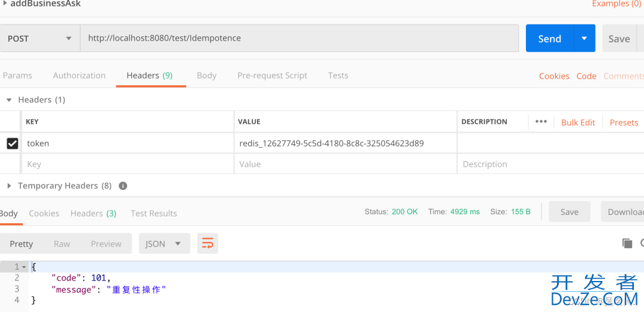Open the three-dots column options menu
This screenshot has height=312, width=644.
pos(541,122)
